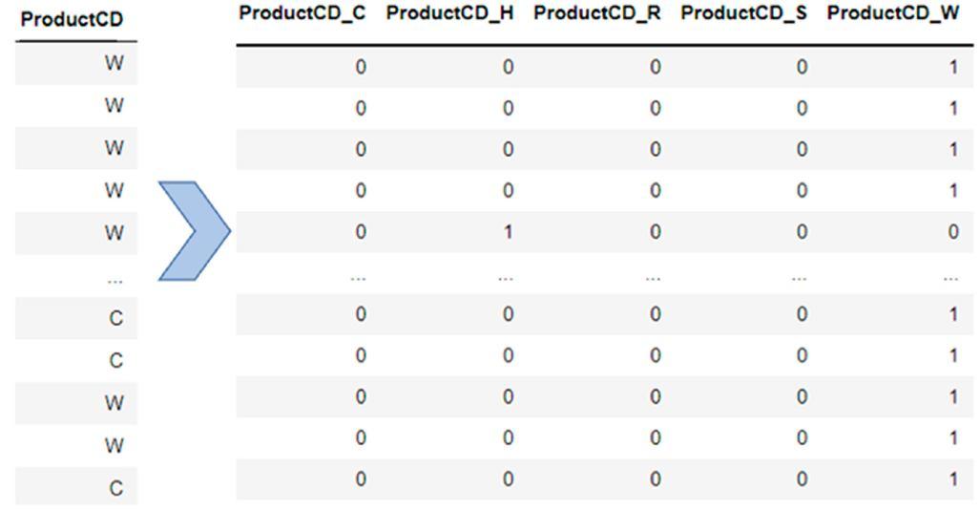This screenshot has height=510, width=980.
Task: Select last row C in ProductCD column
Action: [x=115, y=488]
